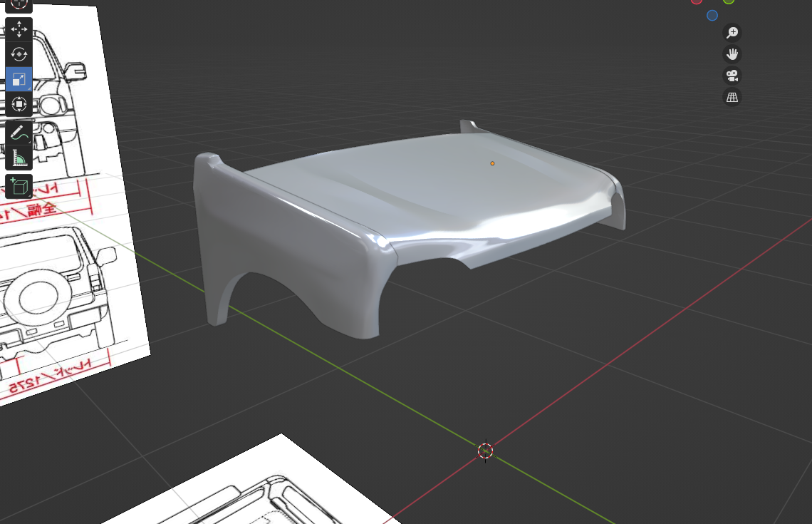
Task: Click the 3D cursor at the origin
Action: [x=485, y=451]
